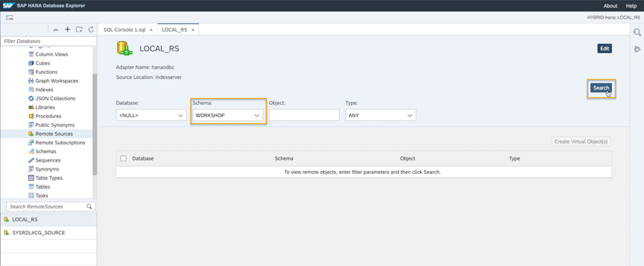This screenshot has height=266, width=644.
Task: Open the Schema dropdown showing WORKSHOP
Action: click(x=228, y=116)
